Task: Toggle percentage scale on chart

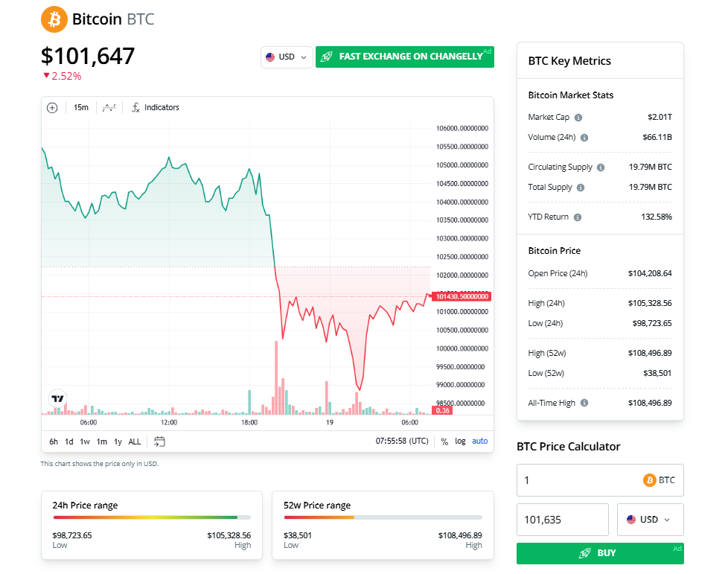Action: click(444, 441)
